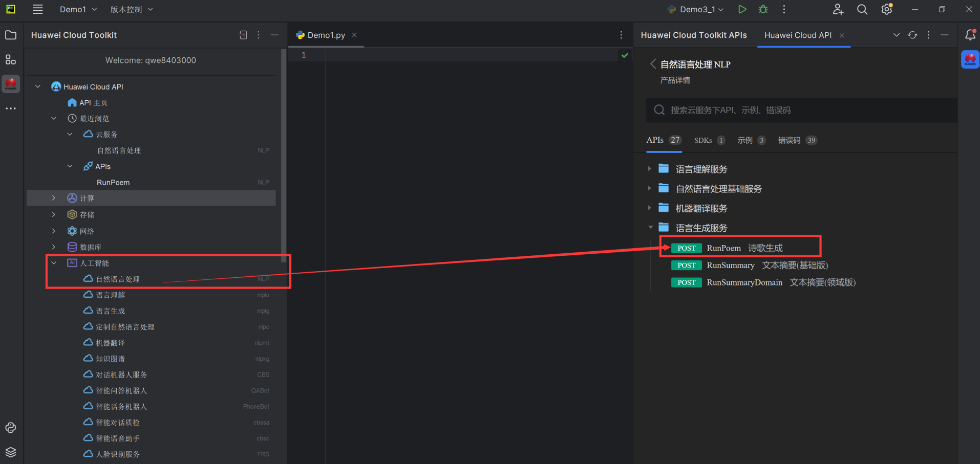Open Search Everywhere magnifier

pyautogui.click(x=862, y=9)
